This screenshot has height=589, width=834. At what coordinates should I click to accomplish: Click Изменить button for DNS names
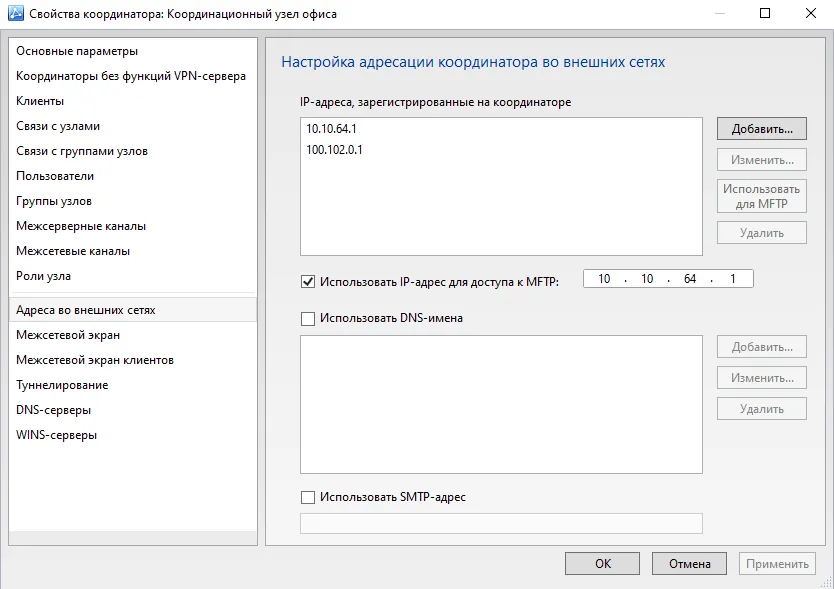762,378
